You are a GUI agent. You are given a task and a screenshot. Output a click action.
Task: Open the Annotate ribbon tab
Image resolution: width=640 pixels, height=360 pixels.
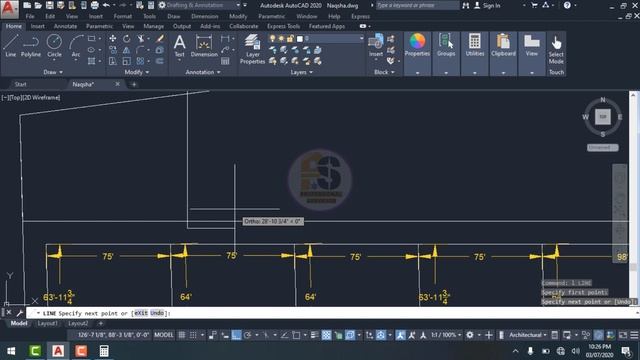click(65, 26)
